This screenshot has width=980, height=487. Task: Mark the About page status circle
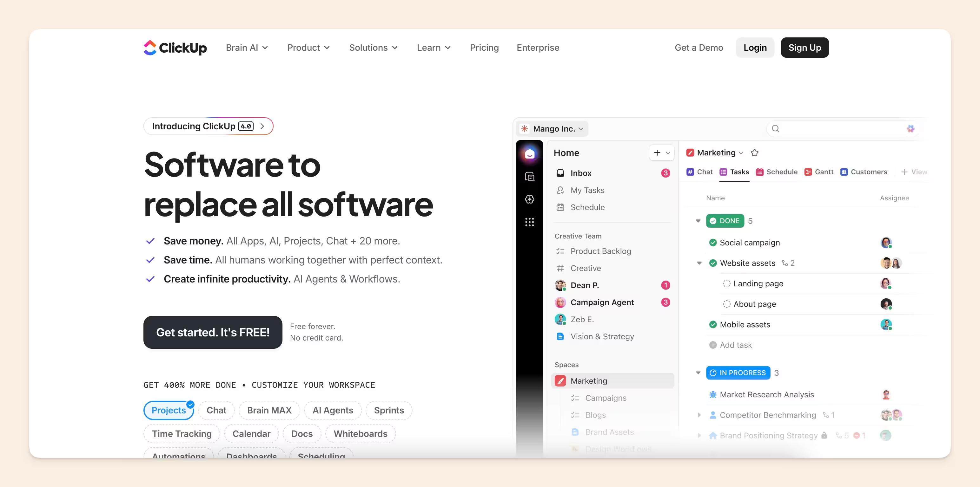(x=727, y=304)
